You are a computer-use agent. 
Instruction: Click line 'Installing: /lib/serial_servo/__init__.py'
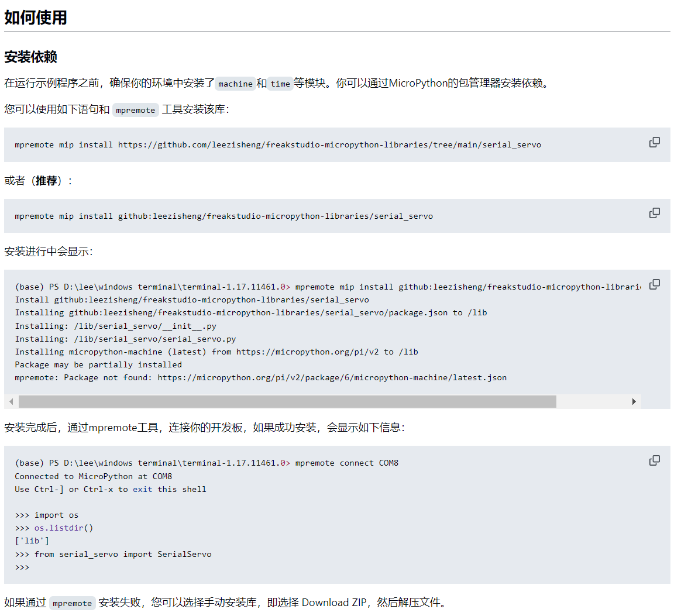[115, 326]
